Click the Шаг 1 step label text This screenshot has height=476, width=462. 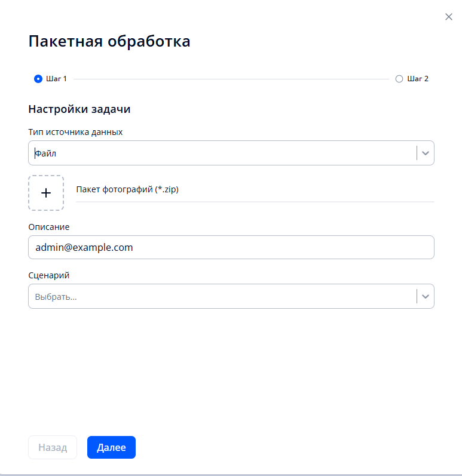[x=57, y=79]
